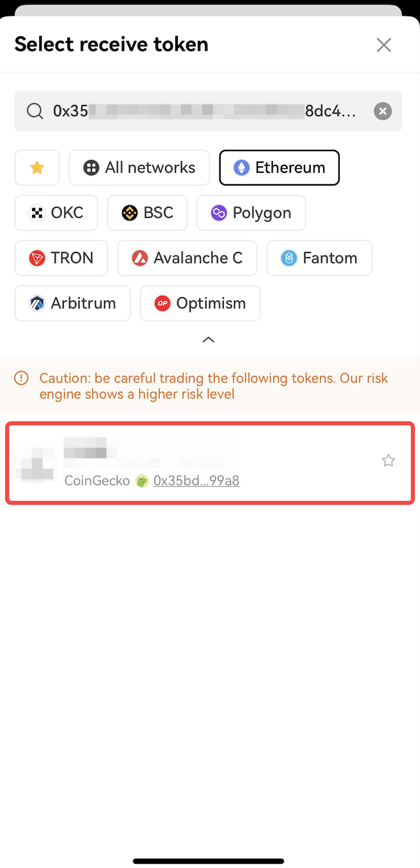Click into the token address search field

tap(204, 111)
